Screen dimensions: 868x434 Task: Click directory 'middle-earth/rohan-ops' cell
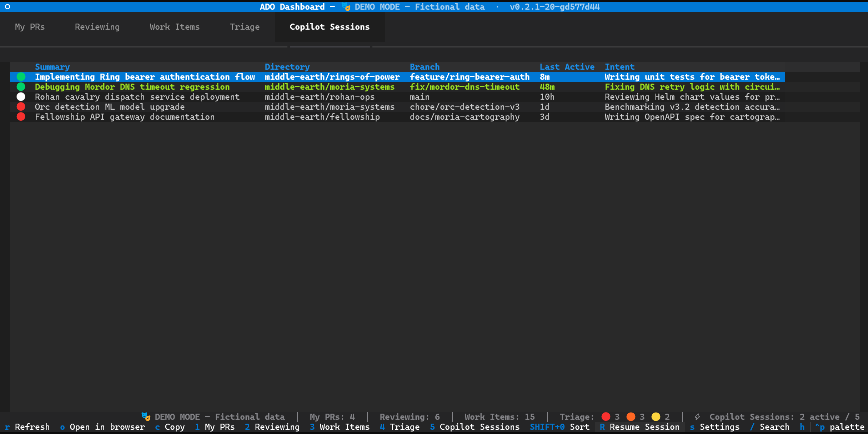[x=320, y=97]
